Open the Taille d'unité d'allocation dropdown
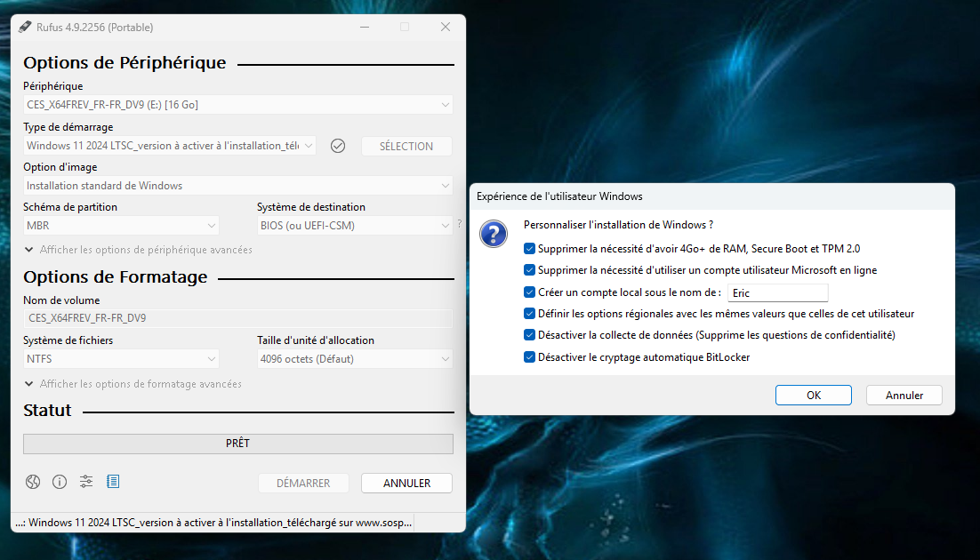The height and width of the screenshot is (560, 980). point(355,359)
